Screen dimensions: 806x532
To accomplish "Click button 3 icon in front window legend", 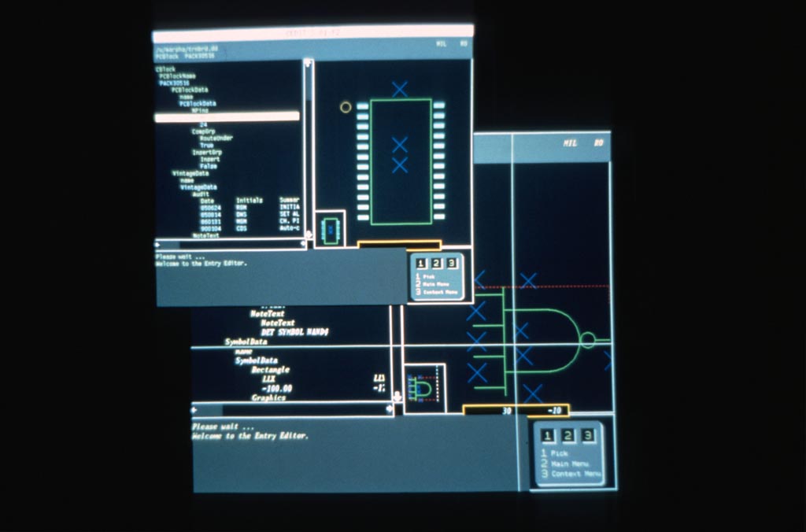I will tap(452, 264).
